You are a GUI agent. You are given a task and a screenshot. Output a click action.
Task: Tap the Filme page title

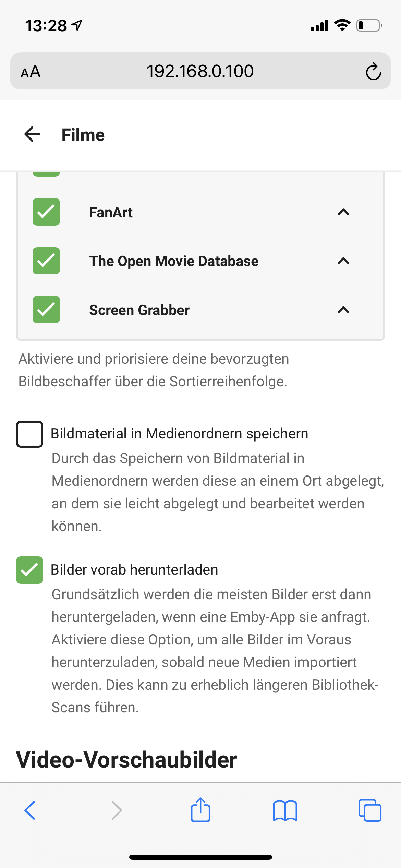[x=83, y=135]
